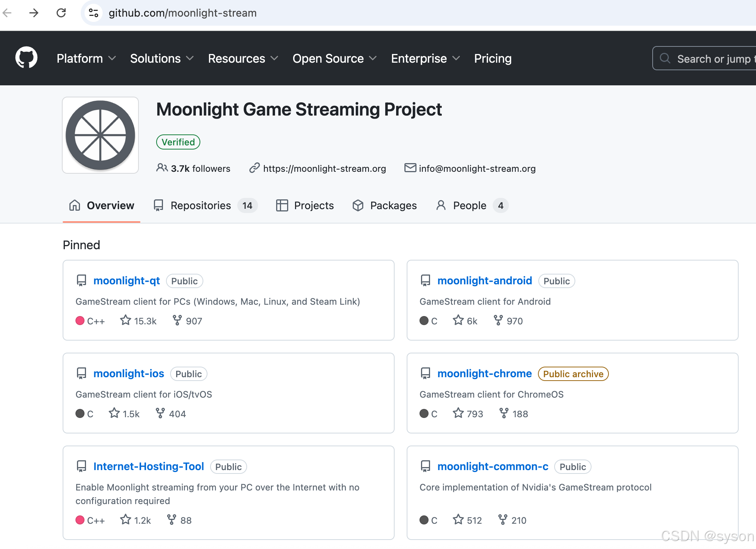This screenshot has height=549, width=756.
Task: Switch to the Repositories tab
Action: pos(200,205)
